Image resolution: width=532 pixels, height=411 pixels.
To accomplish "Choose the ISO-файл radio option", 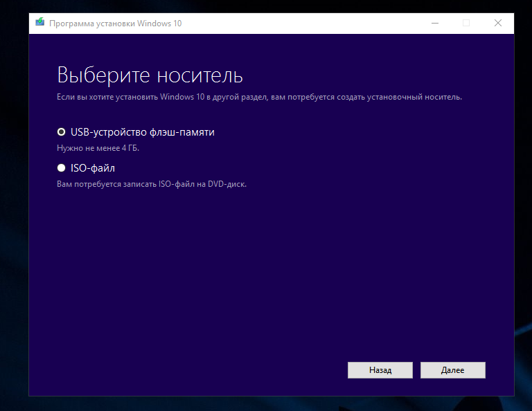I will pos(61,167).
